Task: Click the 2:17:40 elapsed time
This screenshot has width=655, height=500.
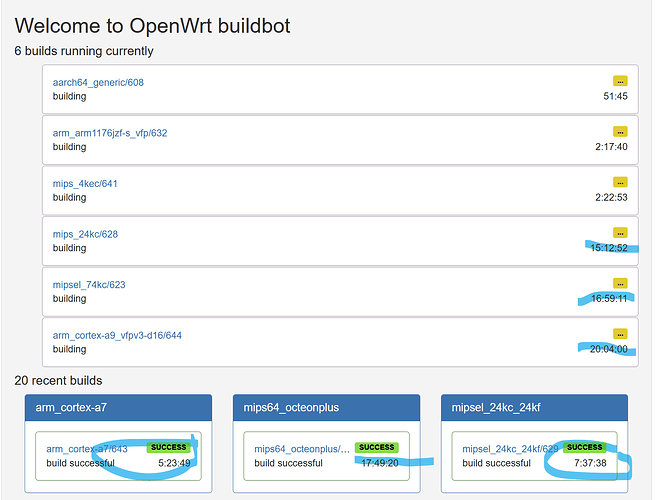Action: pyautogui.click(x=612, y=147)
